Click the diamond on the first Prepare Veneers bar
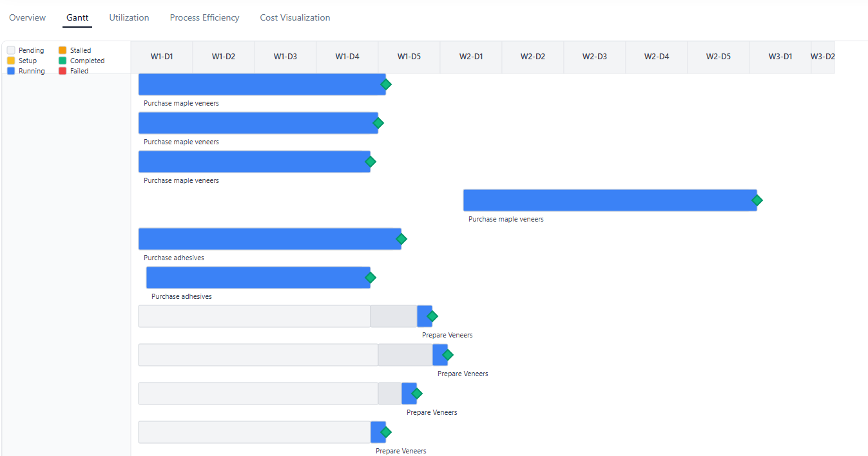The width and height of the screenshot is (868, 456). (x=432, y=316)
